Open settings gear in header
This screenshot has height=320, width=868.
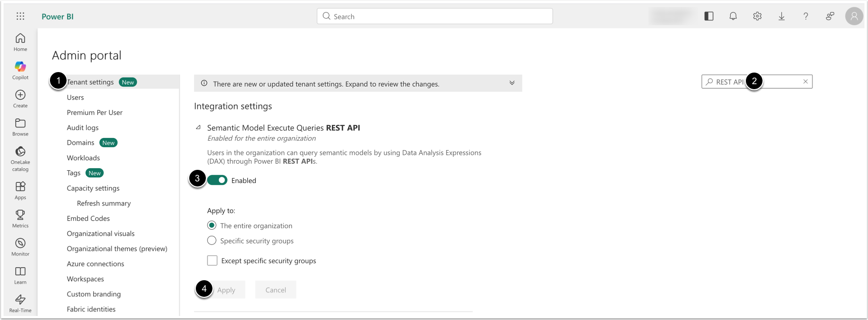pos(757,16)
